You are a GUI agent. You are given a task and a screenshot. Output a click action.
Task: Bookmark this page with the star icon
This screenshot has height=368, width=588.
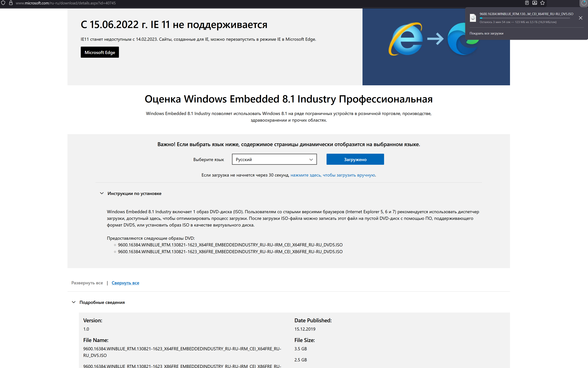click(542, 3)
